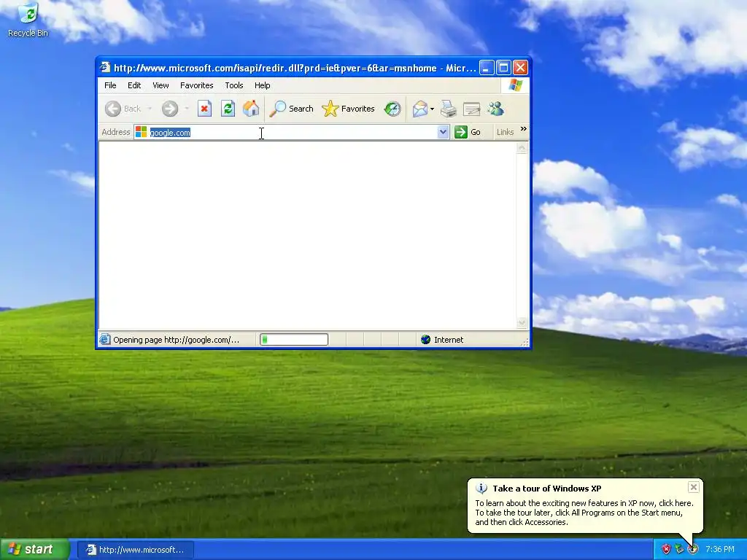The width and height of the screenshot is (747, 560).
Task: Click the Links toolbar label
Action: tap(505, 132)
